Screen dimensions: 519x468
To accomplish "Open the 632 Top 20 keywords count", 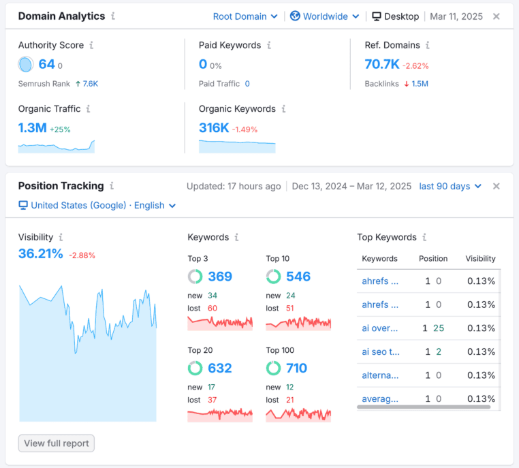I will (220, 368).
